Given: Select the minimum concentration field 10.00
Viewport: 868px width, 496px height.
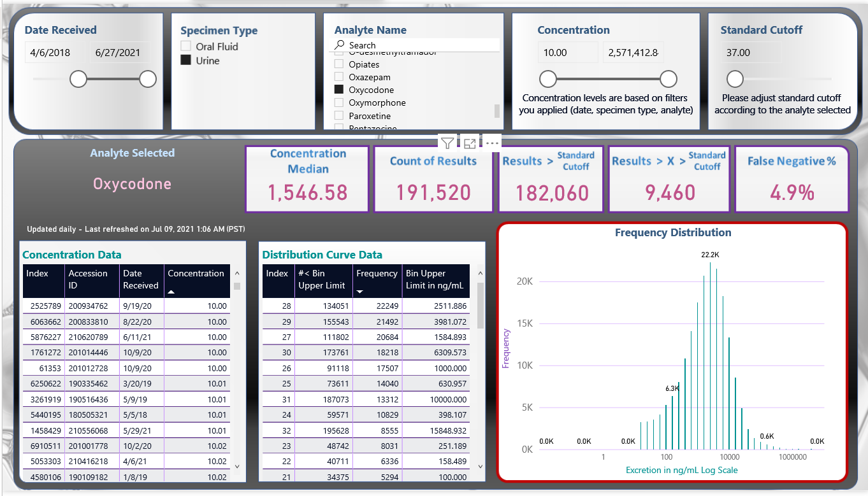Looking at the screenshot, I should (x=568, y=53).
